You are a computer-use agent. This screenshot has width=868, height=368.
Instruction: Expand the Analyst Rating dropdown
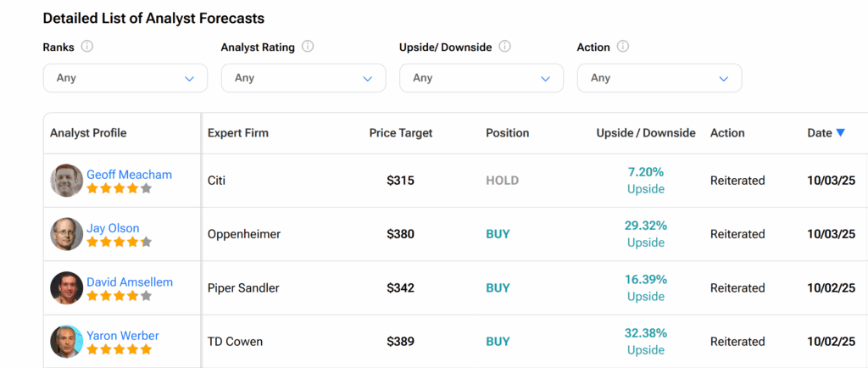303,78
